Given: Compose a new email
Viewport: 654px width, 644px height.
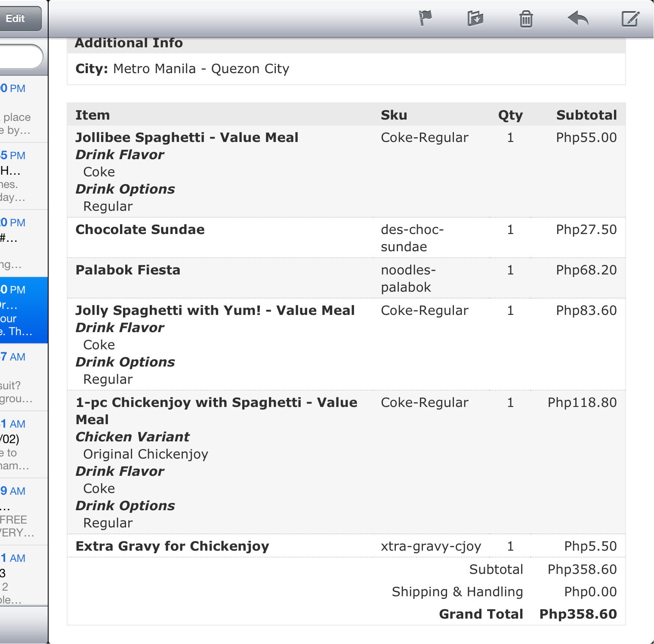Looking at the screenshot, I should point(630,18).
